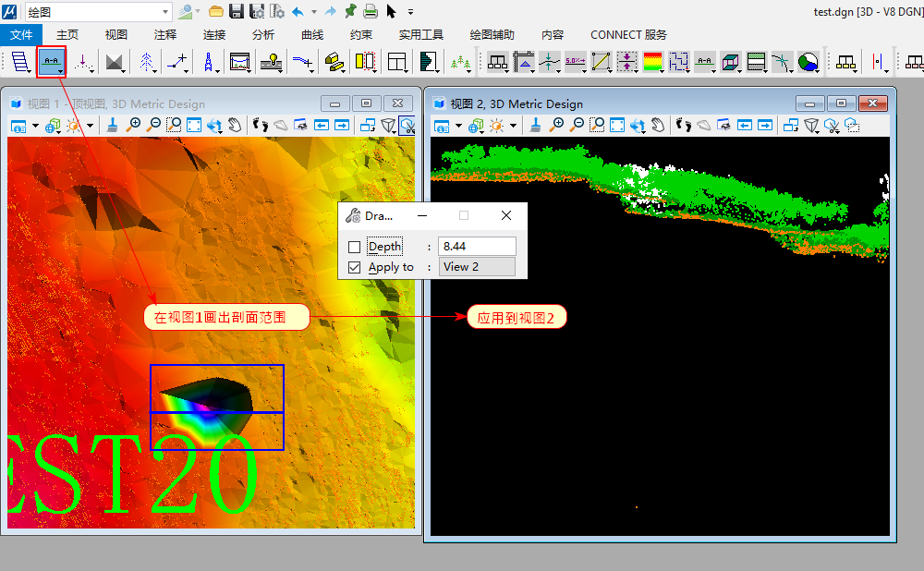Open the 文件 menu tab

[20, 35]
